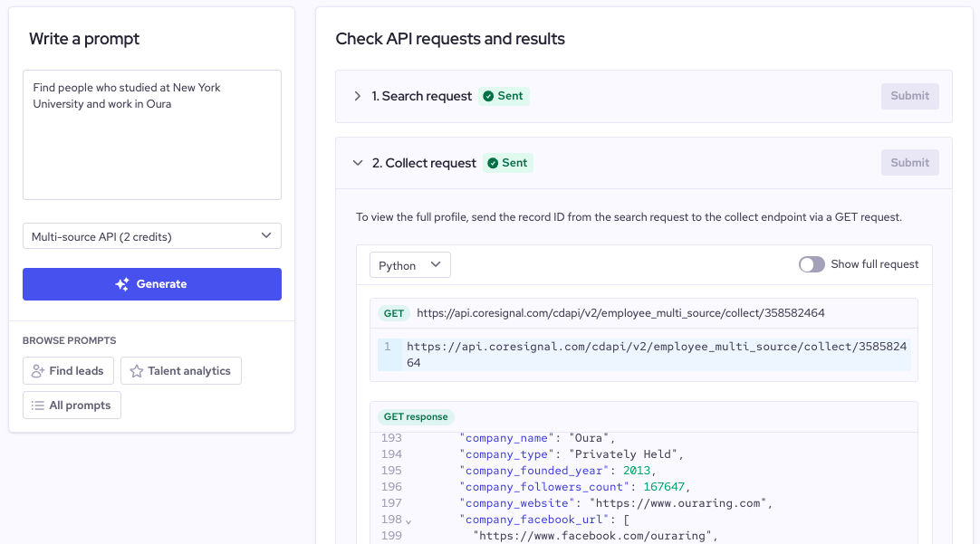Click the collect endpoint URL next to GET
The height and width of the screenshot is (544, 980).
coord(620,313)
